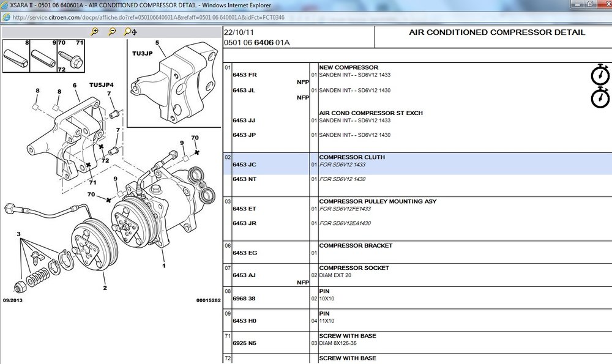Click part number 6453 JJ
Screen dimensions: 612x364
tap(244, 121)
